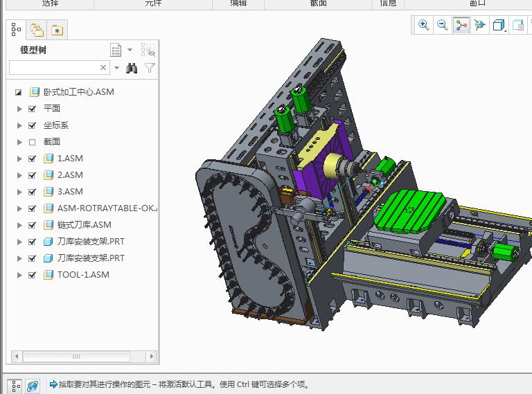
Task: Click the tree scrollbar right arrow
Action: [151, 357]
